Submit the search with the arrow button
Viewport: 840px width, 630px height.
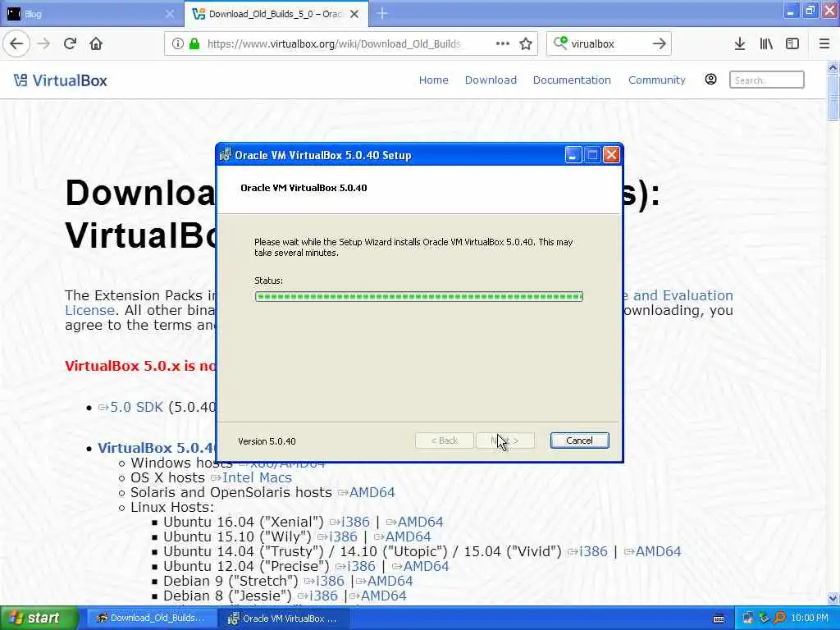click(x=660, y=43)
